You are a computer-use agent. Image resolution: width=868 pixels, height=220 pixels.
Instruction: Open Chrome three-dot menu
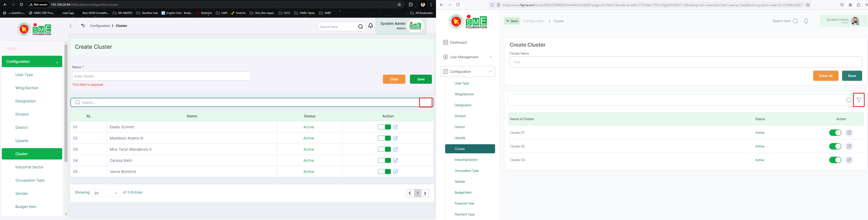[431, 5]
